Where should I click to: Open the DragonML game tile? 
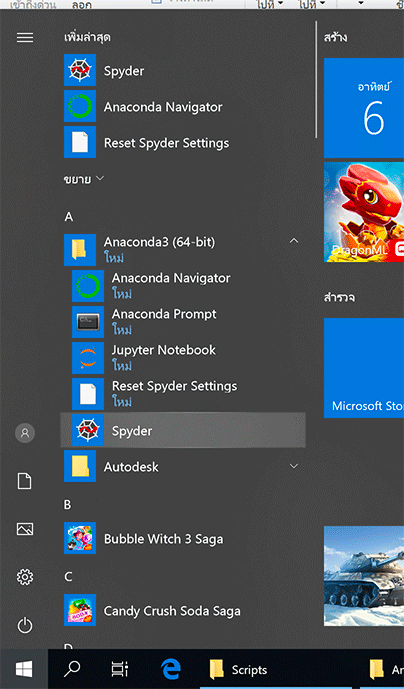coord(364,212)
